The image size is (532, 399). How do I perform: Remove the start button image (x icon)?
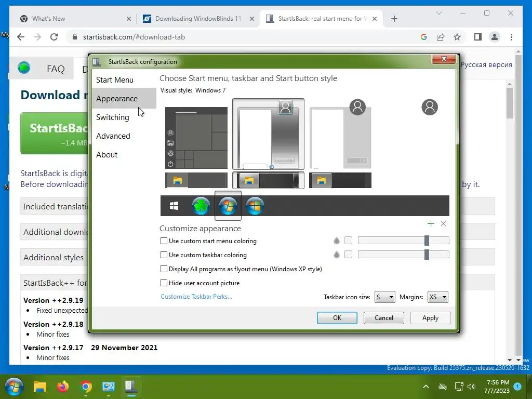(x=443, y=223)
